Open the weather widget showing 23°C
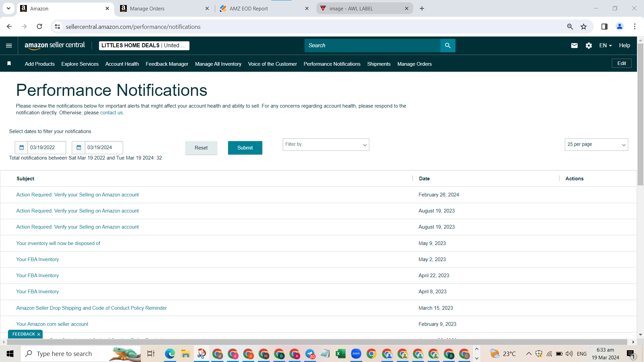The width and height of the screenshot is (644, 362). (503, 354)
